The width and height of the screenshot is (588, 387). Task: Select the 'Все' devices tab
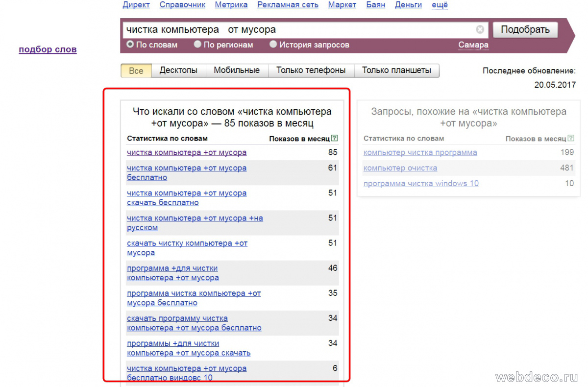point(136,71)
